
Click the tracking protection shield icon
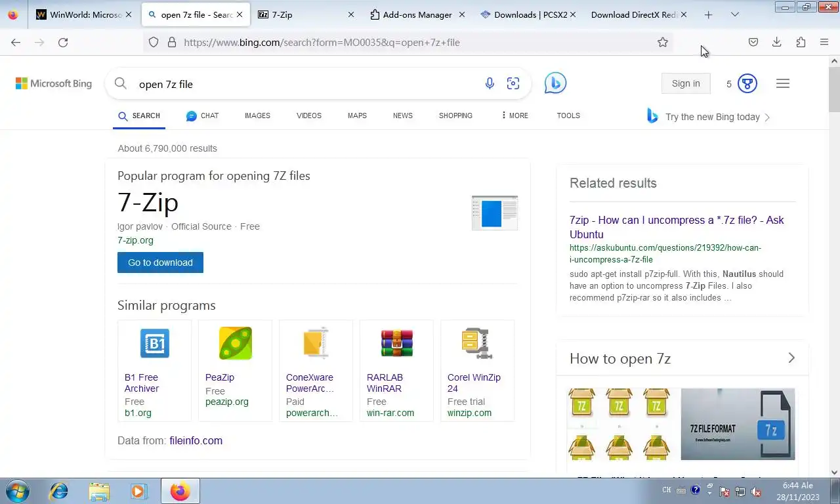154,42
